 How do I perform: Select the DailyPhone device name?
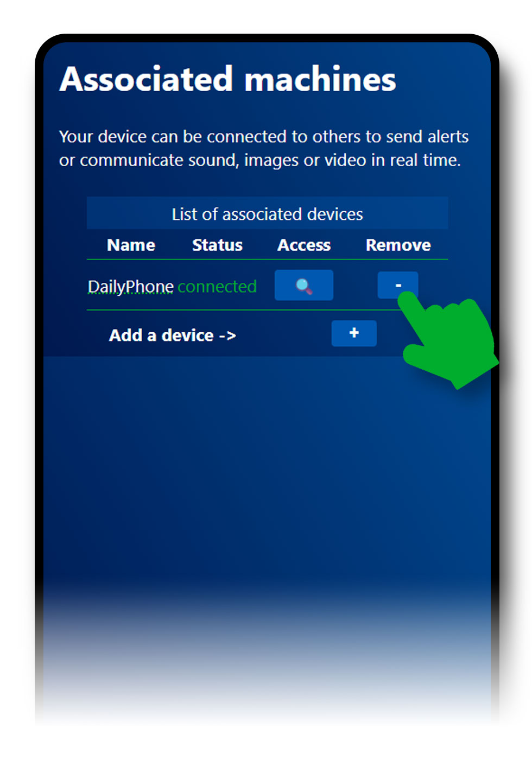(x=130, y=287)
